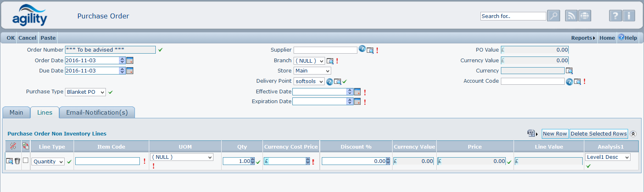Expand the Branch dropdown

[x=309, y=61]
